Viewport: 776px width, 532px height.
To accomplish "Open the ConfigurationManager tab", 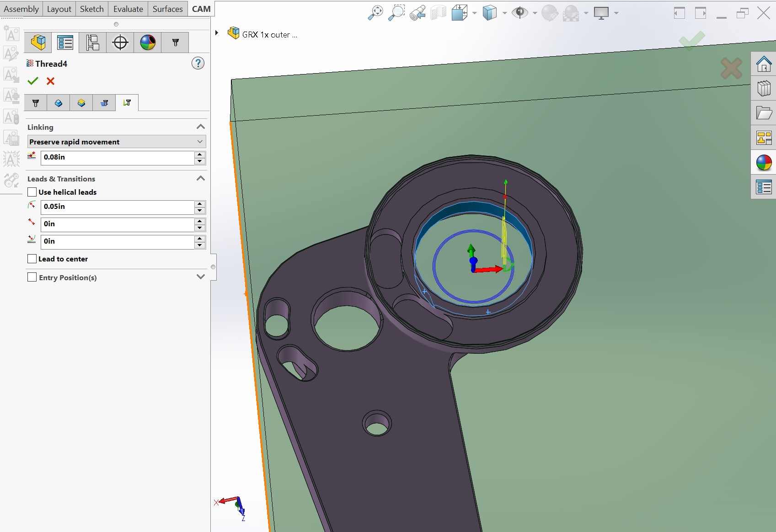I will coord(93,43).
